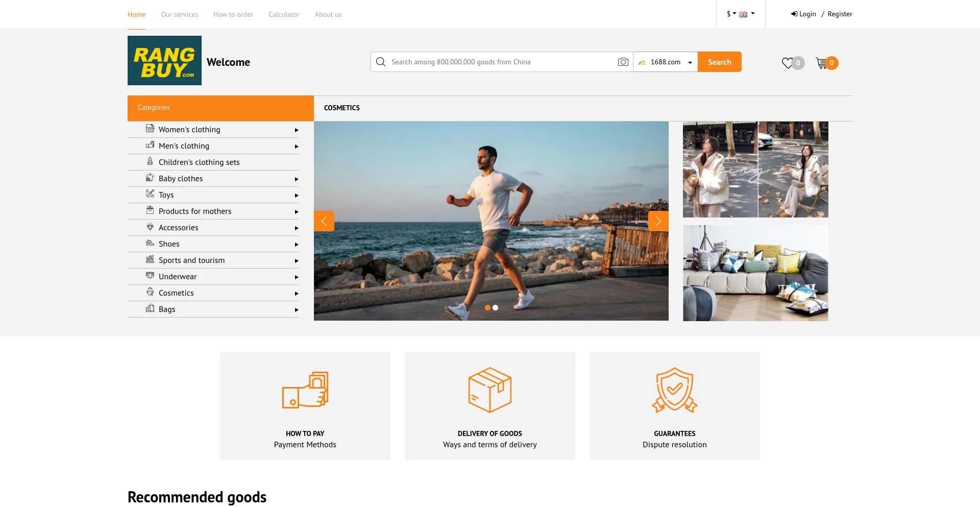The height and width of the screenshot is (507, 980).
Task: Click the RangBuy logo
Action: tap(164, 60)
